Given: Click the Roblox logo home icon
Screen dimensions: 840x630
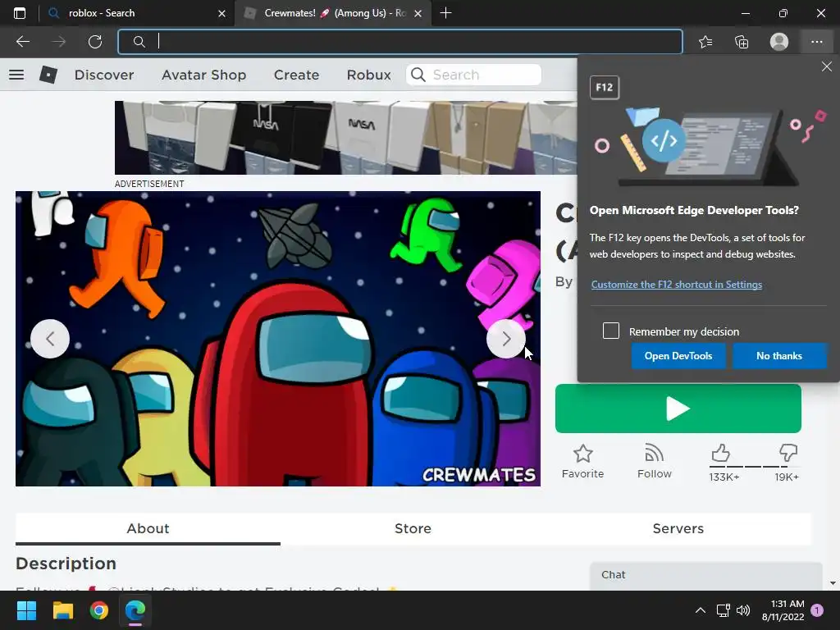Looking at the screenshot, I should [48, 75].
